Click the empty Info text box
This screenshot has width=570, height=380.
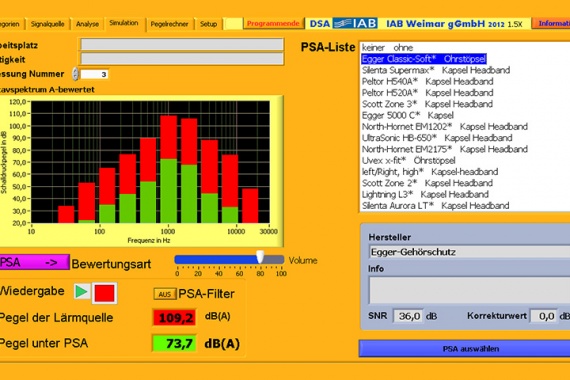tap(469, 290)
